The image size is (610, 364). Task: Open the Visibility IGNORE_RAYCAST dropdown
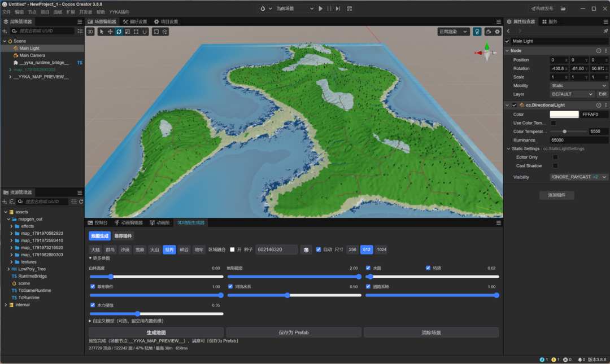578,177
